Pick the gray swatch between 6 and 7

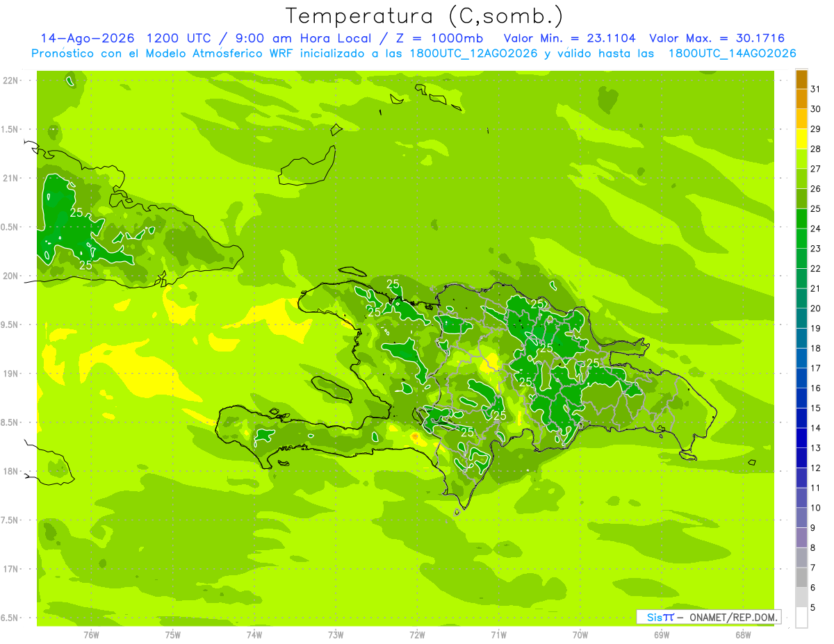tap(801, 578)
